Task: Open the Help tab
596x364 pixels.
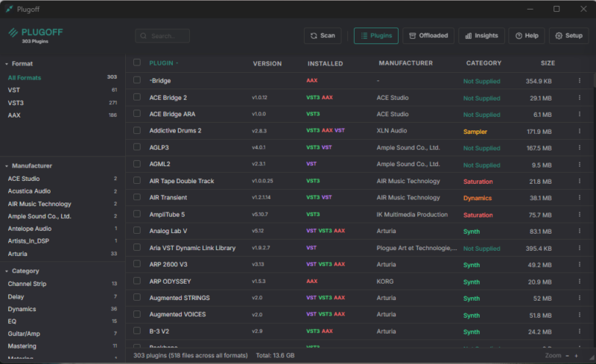Action: (527, 36)
